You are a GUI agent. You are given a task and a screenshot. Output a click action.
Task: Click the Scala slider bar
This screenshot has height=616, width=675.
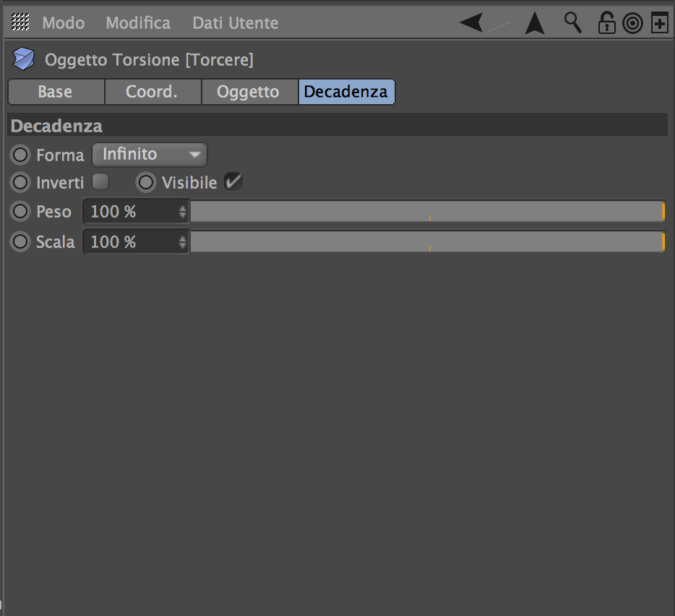(x=428, y=241)
